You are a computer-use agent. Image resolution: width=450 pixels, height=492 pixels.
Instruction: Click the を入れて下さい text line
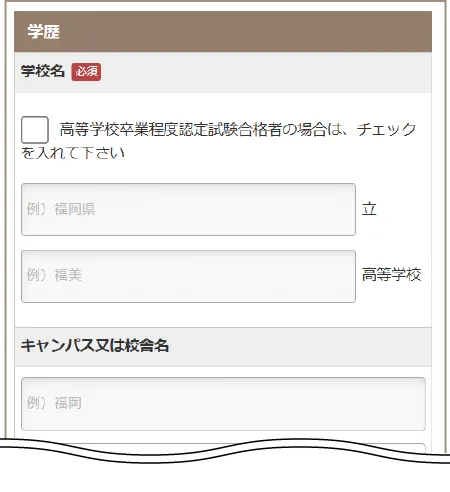pyautogui.click(x=73, y=153)
